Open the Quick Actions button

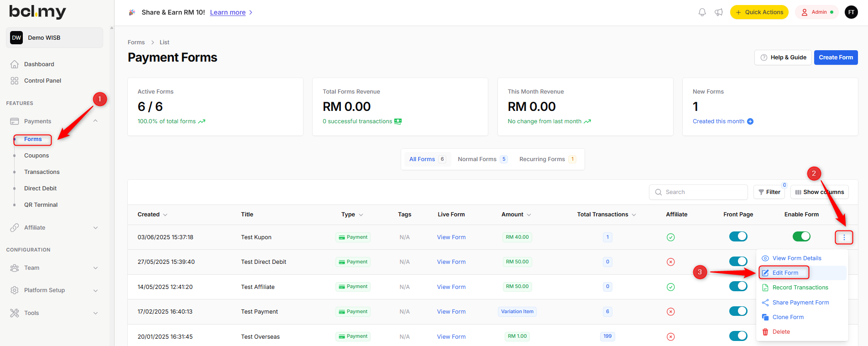[x=759, y=12]
